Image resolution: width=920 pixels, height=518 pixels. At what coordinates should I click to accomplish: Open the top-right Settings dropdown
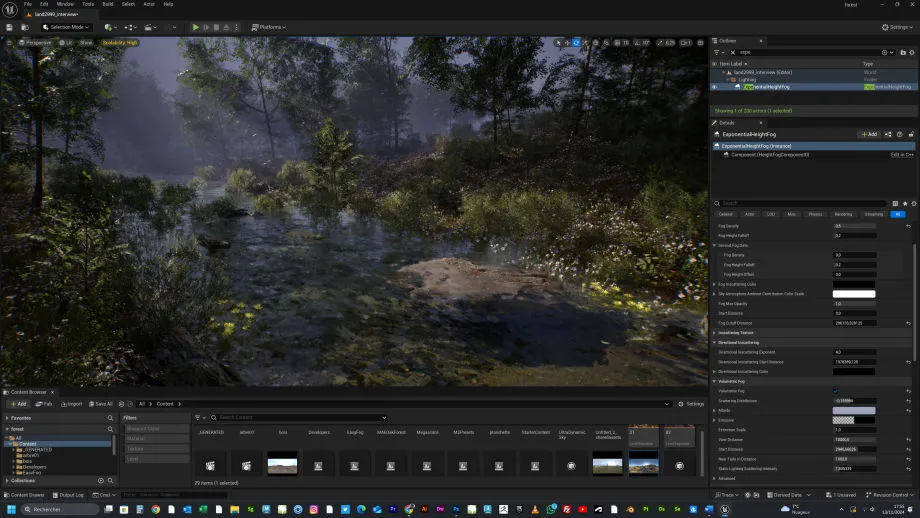point(897,27)
